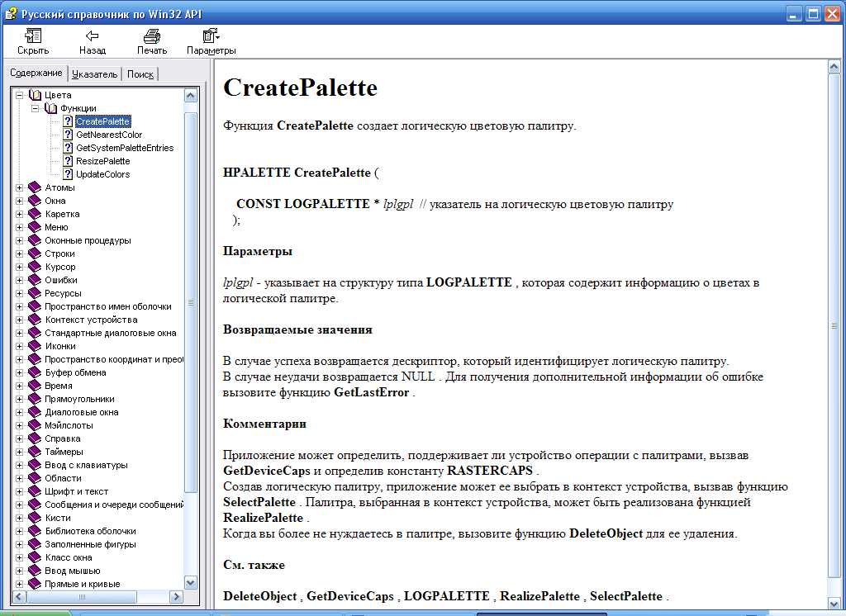Open the Прямые и кривые topic
Screen dimensions: 846x616
click(x=82, y=584)
